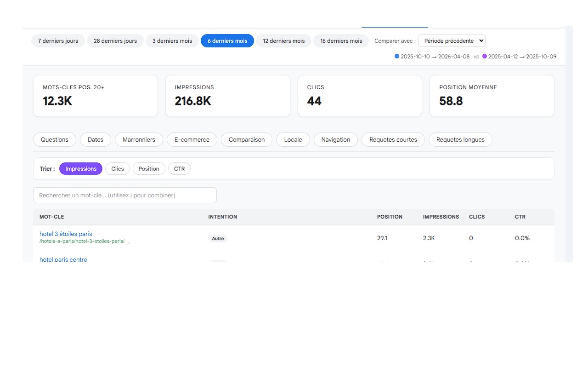Screen dimensions: 588x368
Task: Switch period to 28 derniers jours
Action: 115,41
